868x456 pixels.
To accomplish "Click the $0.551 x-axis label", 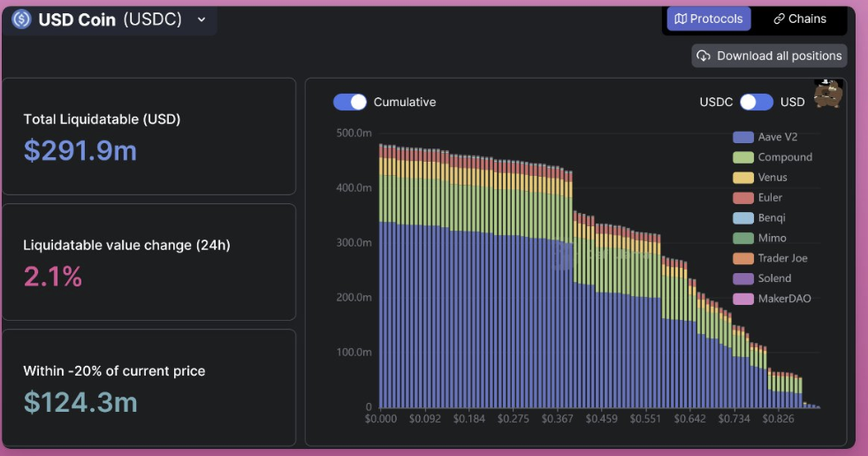I will pyautogui.click(x=645, y=419).
